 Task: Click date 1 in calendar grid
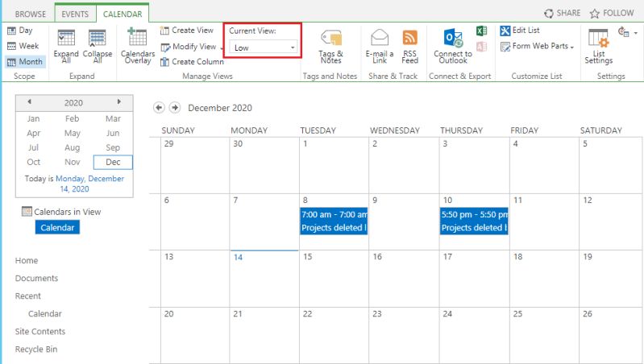[x=305, y=143]
